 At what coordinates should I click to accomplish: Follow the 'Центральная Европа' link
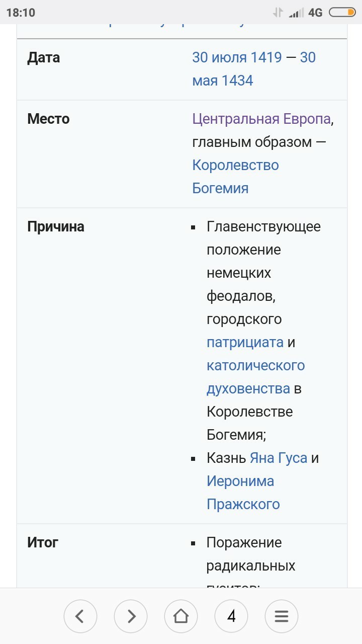[261, 119]
